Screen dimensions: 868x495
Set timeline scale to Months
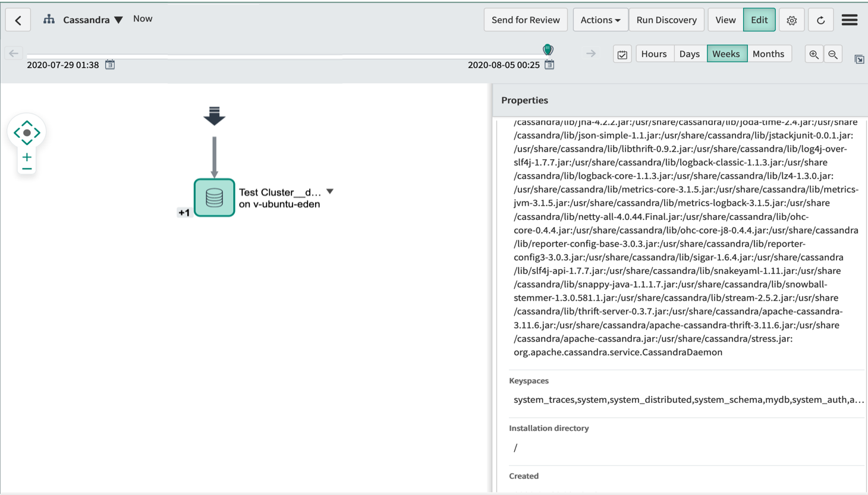point(769,54)
